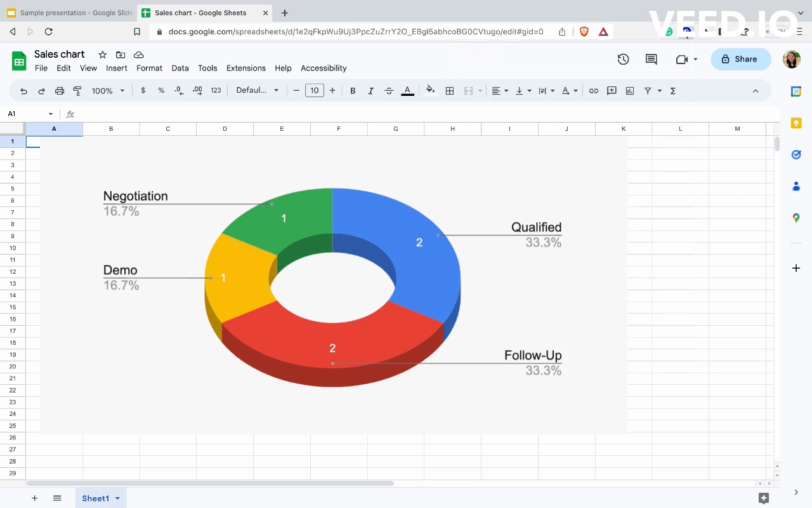Click the Move to folder icon
This screenshot has height=508, width=812.
click(121, 55)
